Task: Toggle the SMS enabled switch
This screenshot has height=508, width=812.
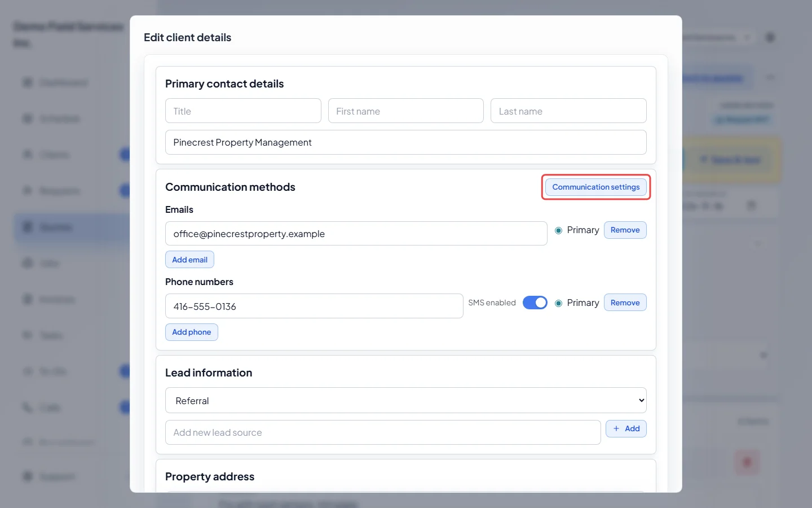Action: coord(535,303)
